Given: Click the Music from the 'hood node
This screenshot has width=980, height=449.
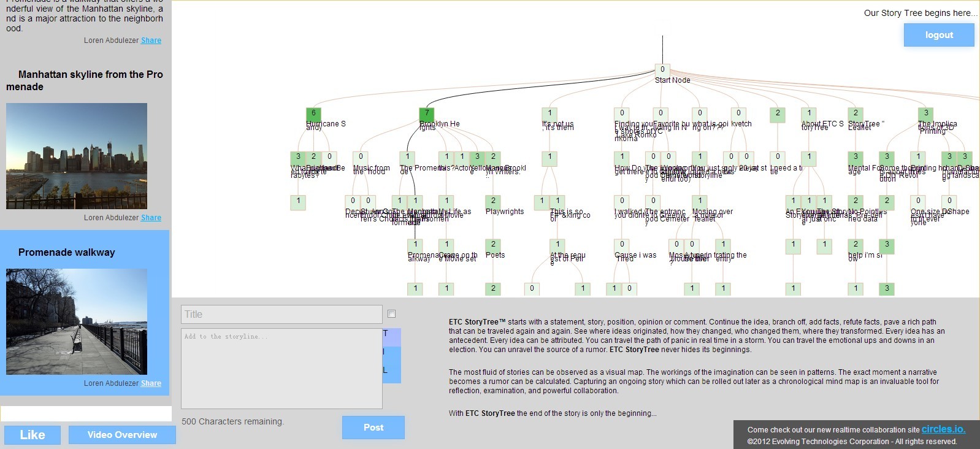Looking at the screenshot, I should click(361, 157).
